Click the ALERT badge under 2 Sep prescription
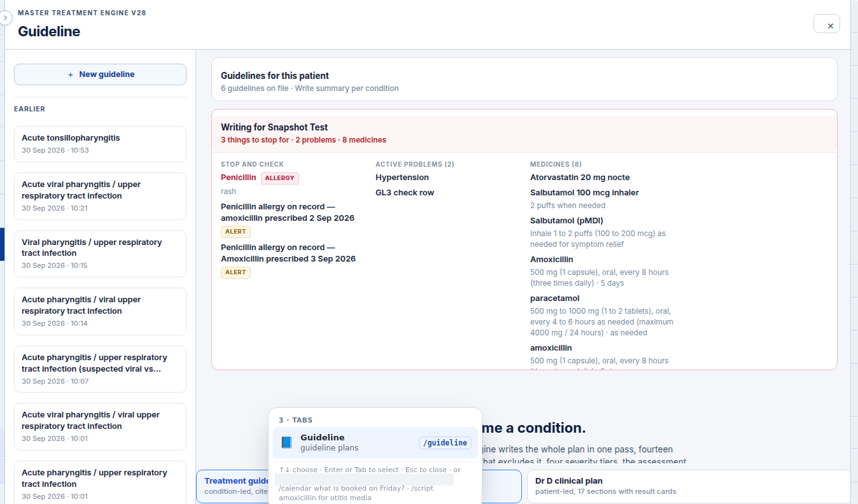 click(x=236, y=232)
